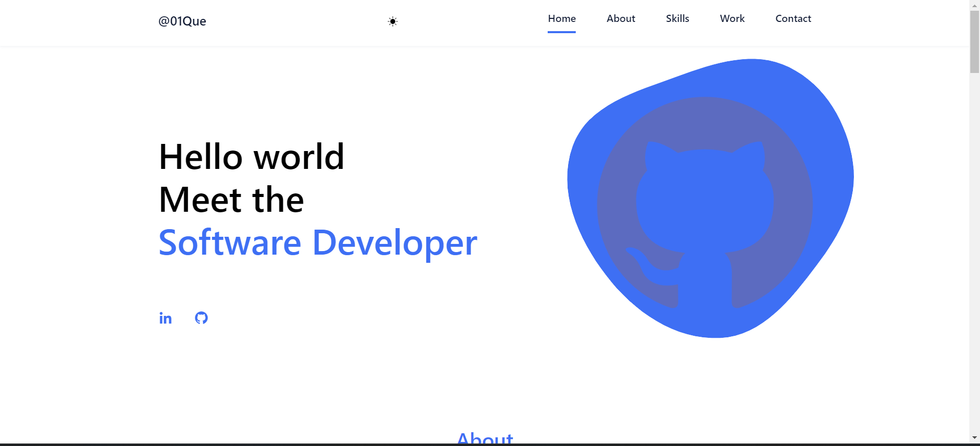Jump to the Skills nav item
Screen dimensions: 980x446
pos(677,19)
